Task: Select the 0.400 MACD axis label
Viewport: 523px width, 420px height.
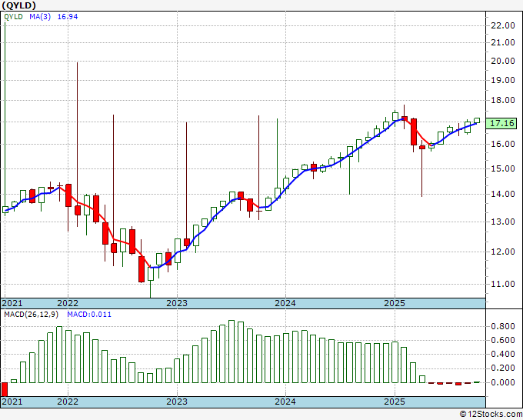Action: click(503, 355)
